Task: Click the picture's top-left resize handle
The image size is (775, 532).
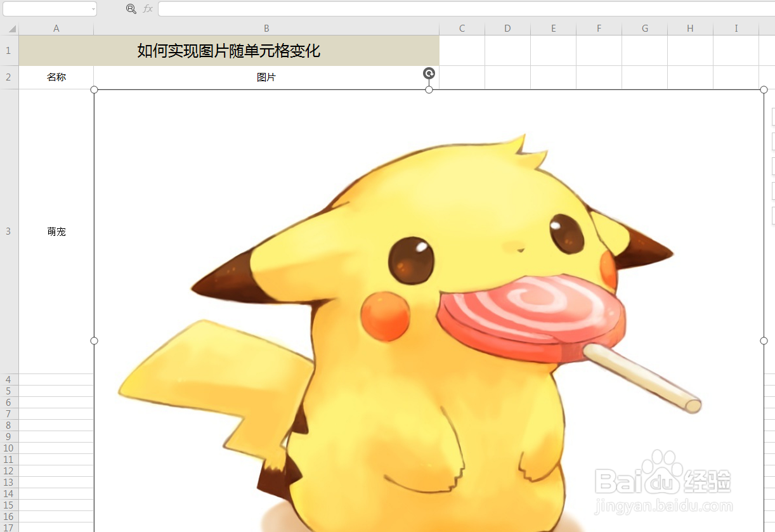Action: [x=94, y=89]
